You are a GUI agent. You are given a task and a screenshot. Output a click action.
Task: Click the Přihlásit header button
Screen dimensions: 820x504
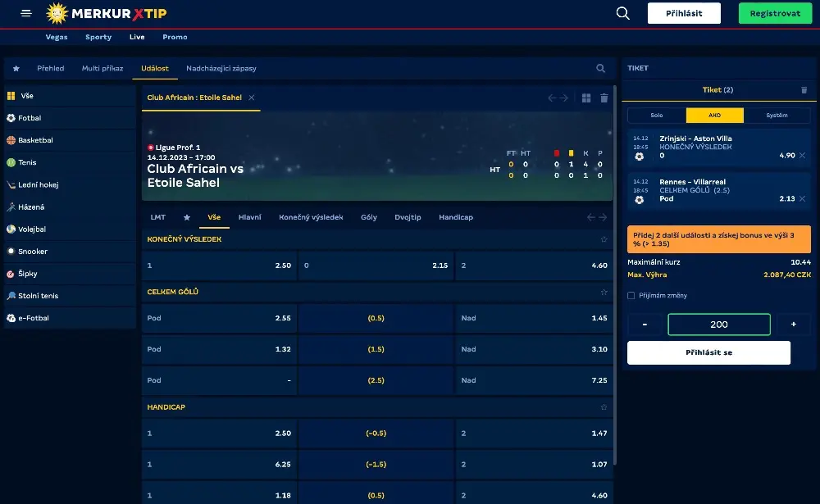click(x=684, y=14)
